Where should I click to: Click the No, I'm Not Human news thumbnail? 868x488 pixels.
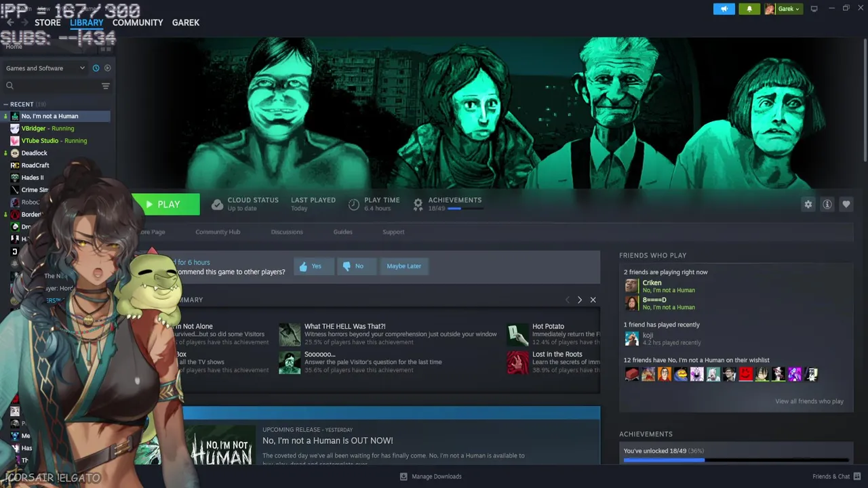[221, 445]
